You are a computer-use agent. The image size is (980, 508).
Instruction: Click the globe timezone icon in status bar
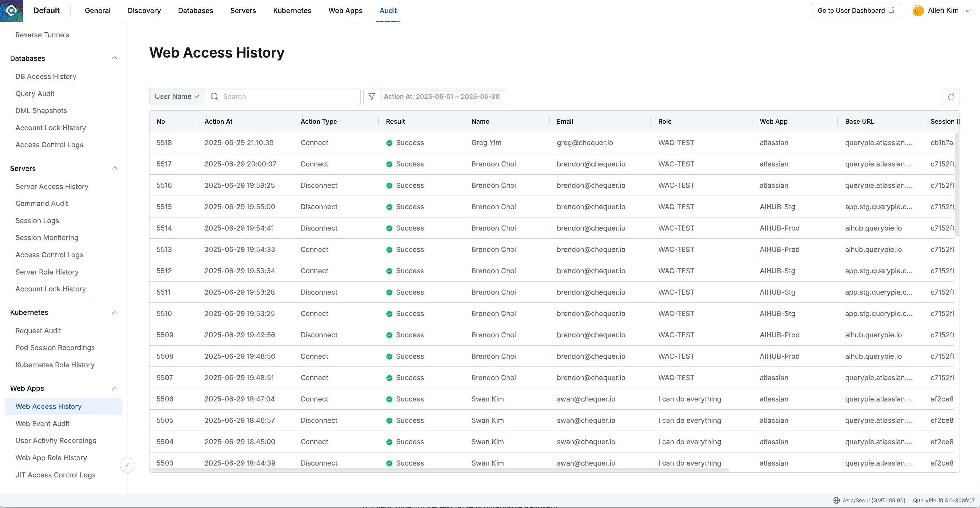pyautogui.click(x=836, y=500)
